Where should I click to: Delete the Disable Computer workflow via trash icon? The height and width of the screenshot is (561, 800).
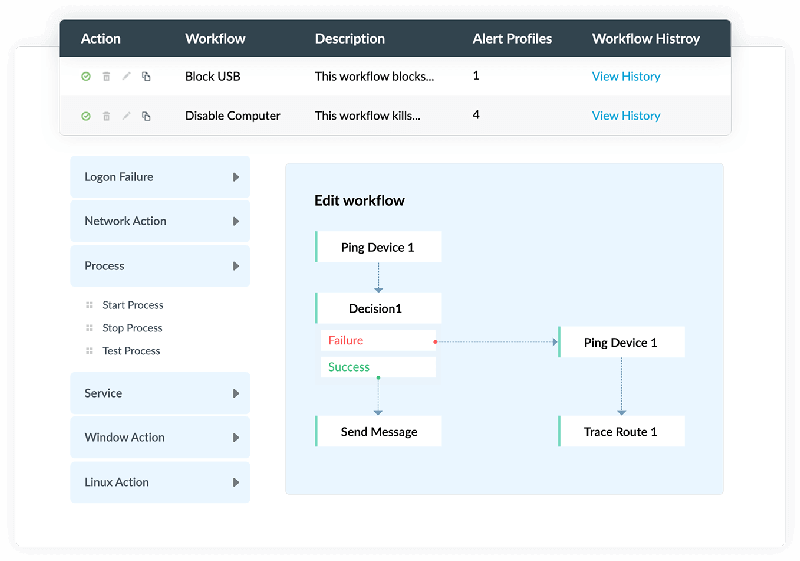[x=106, y=116]
